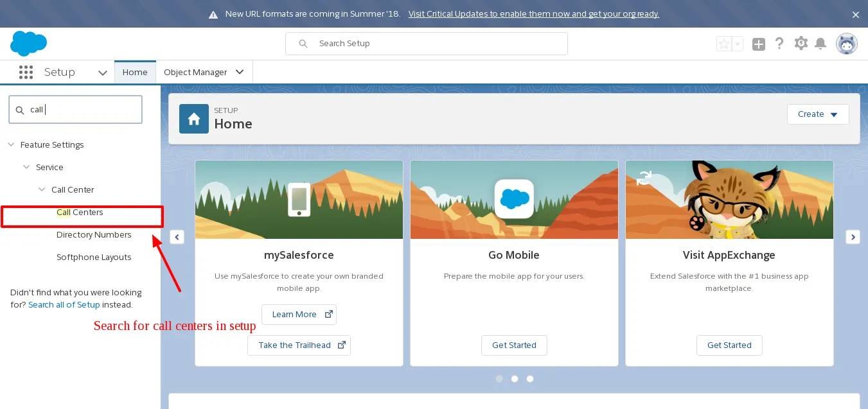Image resolution: width=868 pixels, height=409 pixels.
Task: Click the Quick Find box containing 'call'
Action: click(x=75, y=110)
